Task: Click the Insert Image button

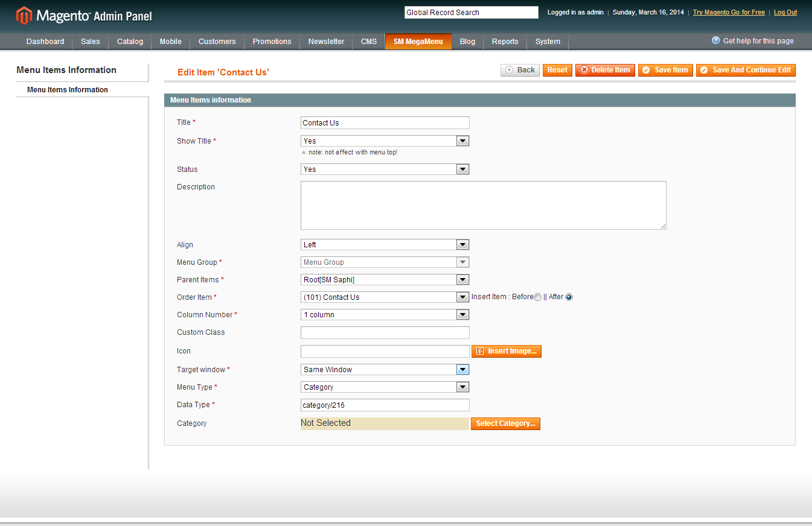Action: tap(507, 351)
